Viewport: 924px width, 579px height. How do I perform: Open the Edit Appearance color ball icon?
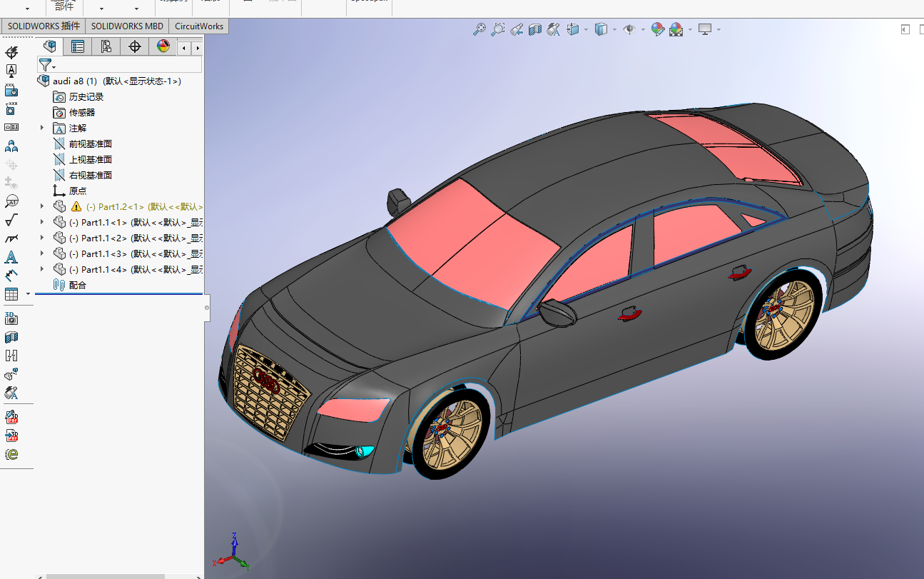[657, 29]
